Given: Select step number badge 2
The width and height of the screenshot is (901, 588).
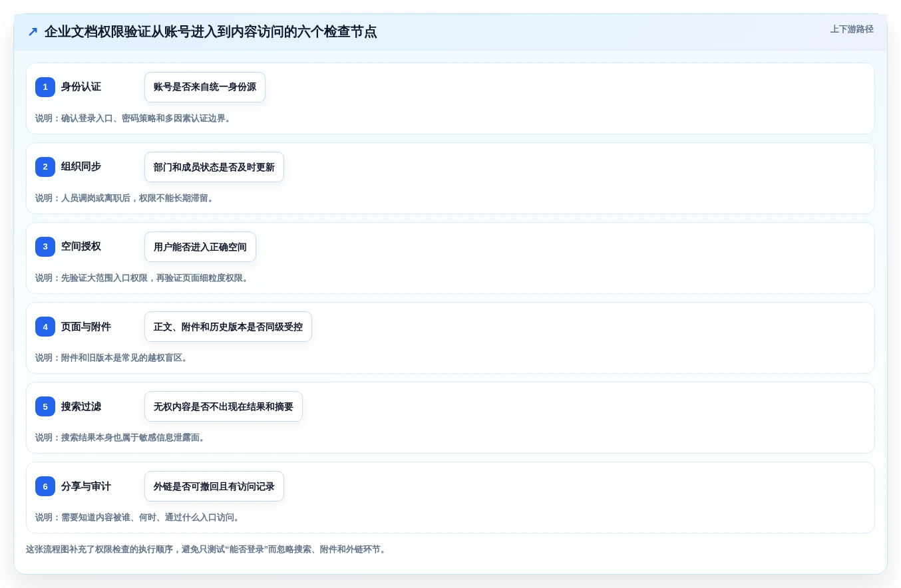Looking at the screenshot, I should pos(45,167).
